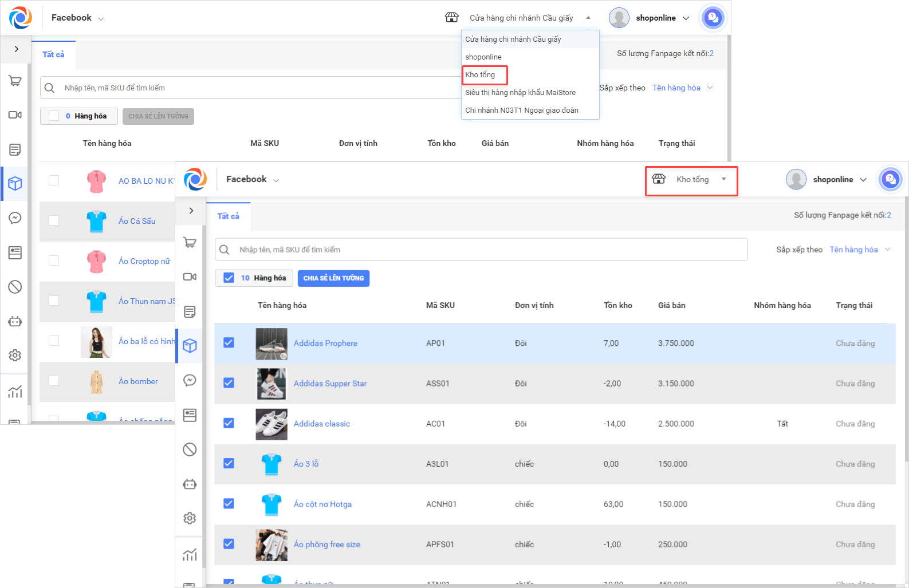
Task: Open the Messenger chat sidebar icon
Action: (x=190, y=380)
